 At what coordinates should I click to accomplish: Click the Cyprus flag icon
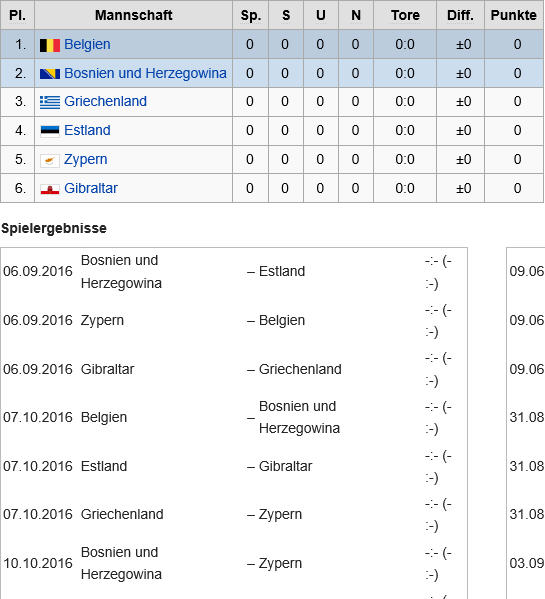coord(50,160)
